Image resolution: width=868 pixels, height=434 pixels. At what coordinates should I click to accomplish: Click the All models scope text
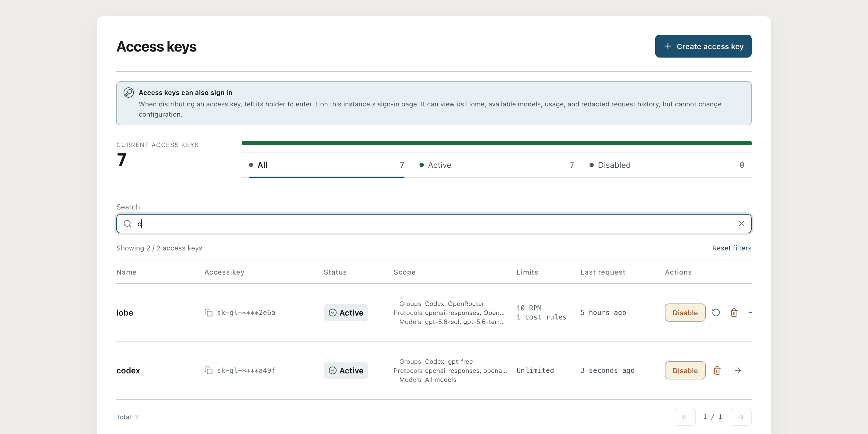440,380
